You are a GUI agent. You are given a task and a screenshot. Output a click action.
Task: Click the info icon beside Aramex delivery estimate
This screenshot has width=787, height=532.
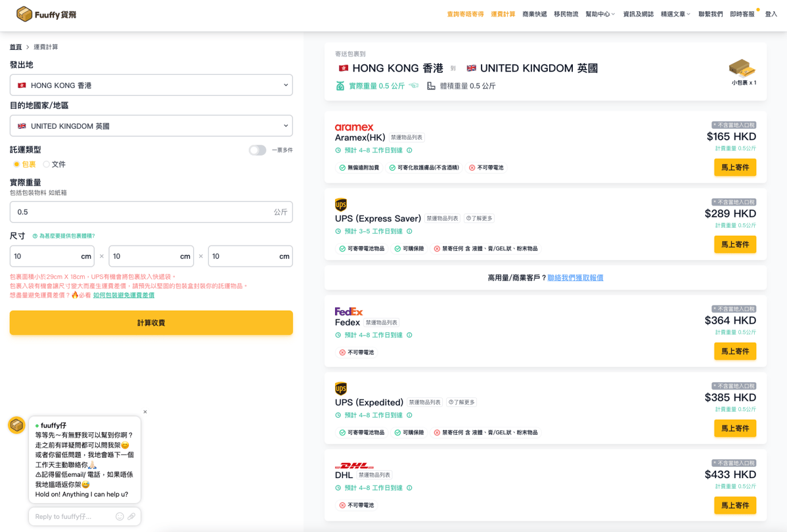(409, 150)
